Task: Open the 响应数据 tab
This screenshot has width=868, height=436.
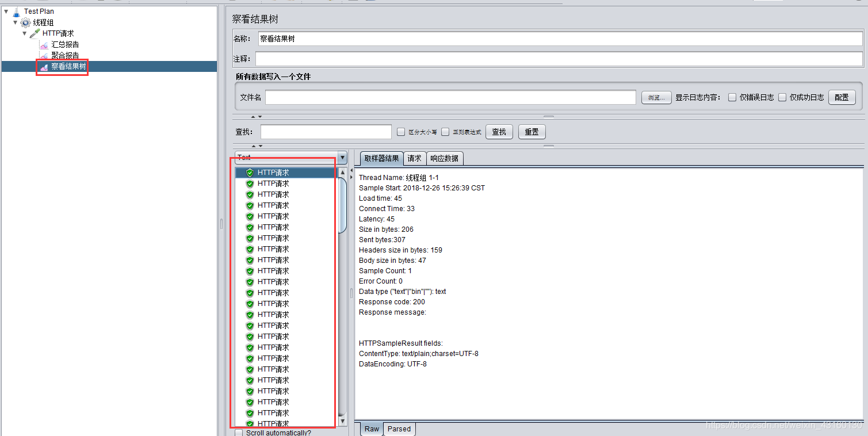Action: (445, 158)
